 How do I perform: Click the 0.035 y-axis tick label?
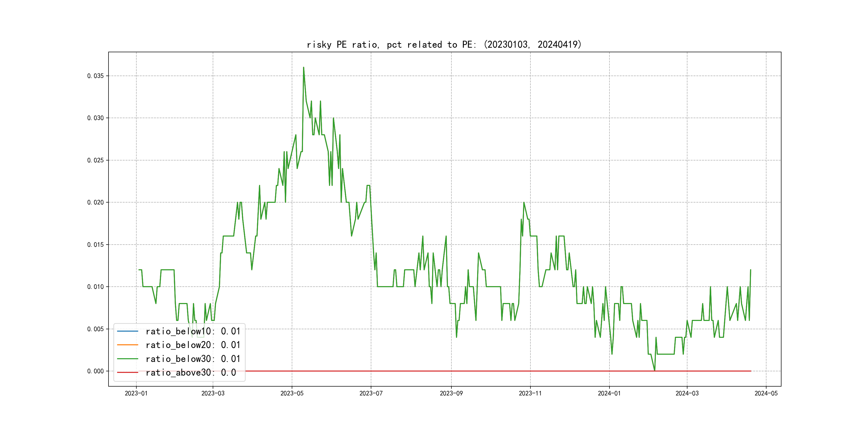95,76
